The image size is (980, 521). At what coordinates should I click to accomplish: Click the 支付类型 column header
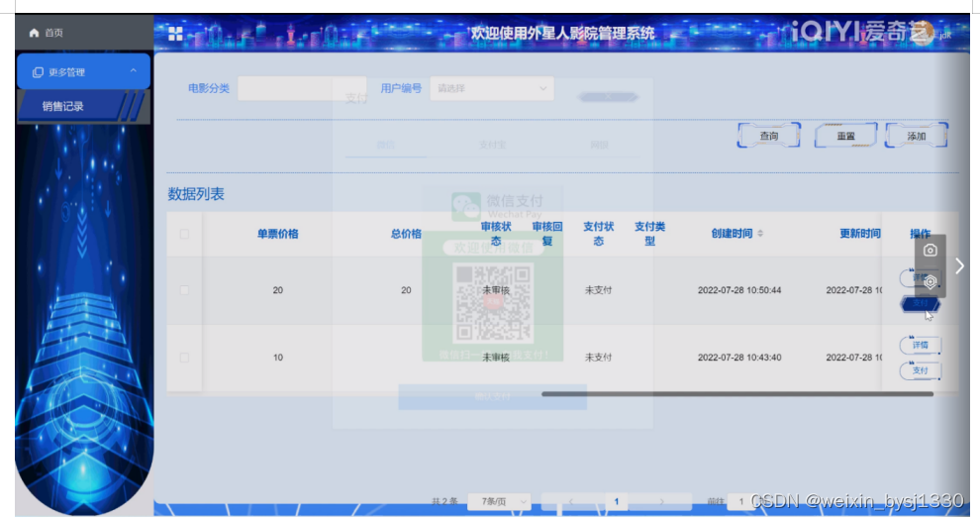tap(650, 234)
